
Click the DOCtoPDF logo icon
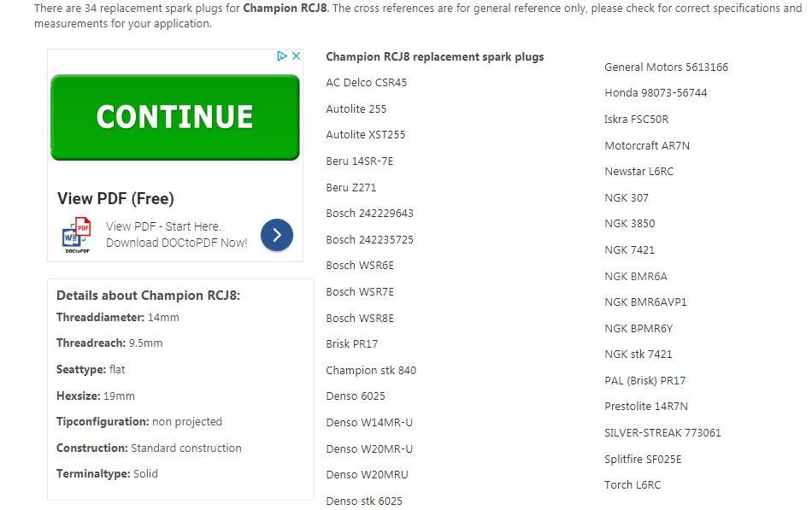coord(77,235)
